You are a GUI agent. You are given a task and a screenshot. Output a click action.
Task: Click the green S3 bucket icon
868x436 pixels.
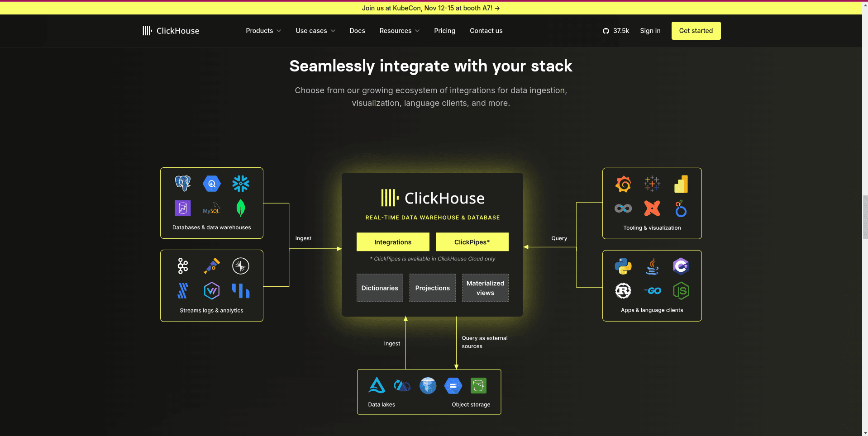pos(478,386)
